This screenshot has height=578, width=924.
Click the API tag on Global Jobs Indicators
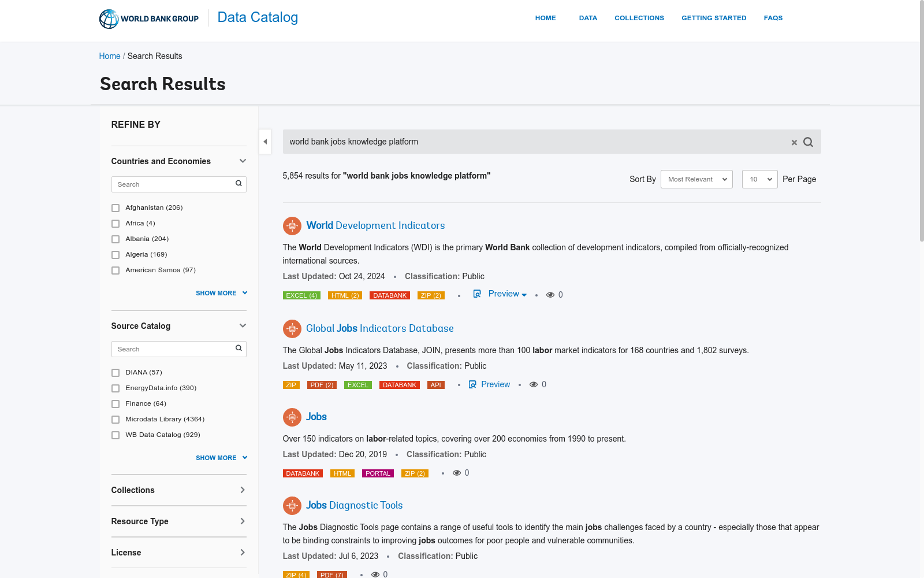click(x=436, y=385)
